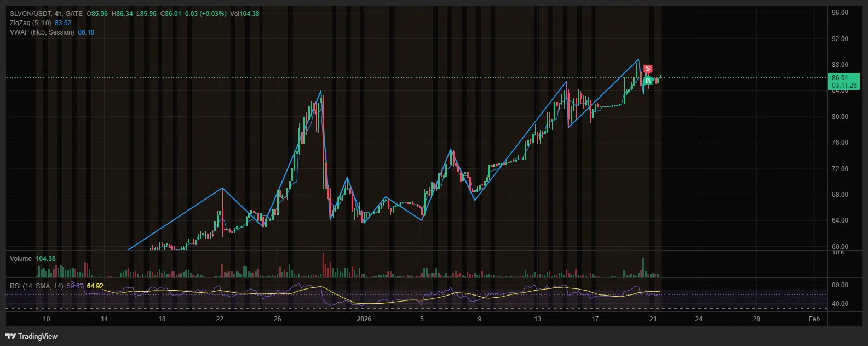Click the Feb marker on time axis
Screen dimensions: 868x346
[814, 319]
